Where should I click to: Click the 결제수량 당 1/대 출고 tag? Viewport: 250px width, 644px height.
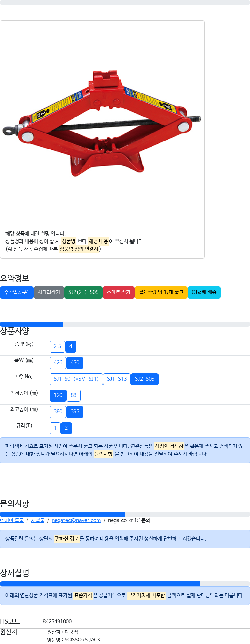pyautogui.click(x=161, y=292)
